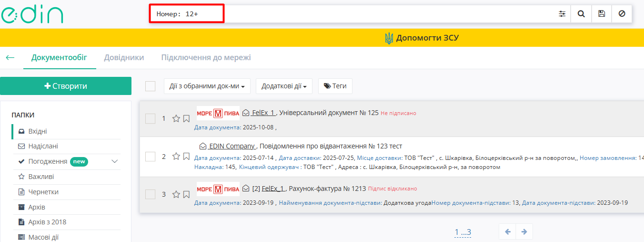Switch to the Довідники tab

point(124,58)
